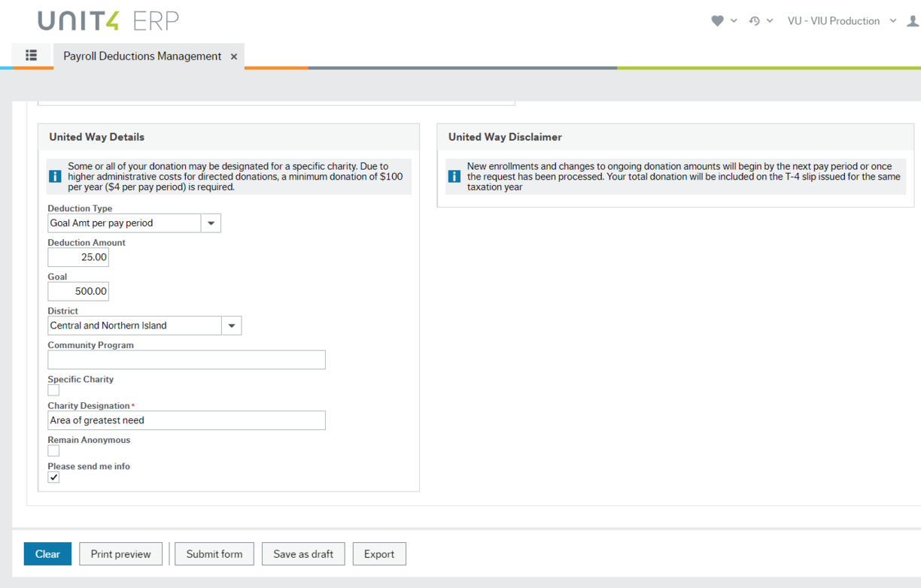This screenshot has height=588, width=921.
Task: Click the Unit4 ERP logo
Action: point(108,21)
